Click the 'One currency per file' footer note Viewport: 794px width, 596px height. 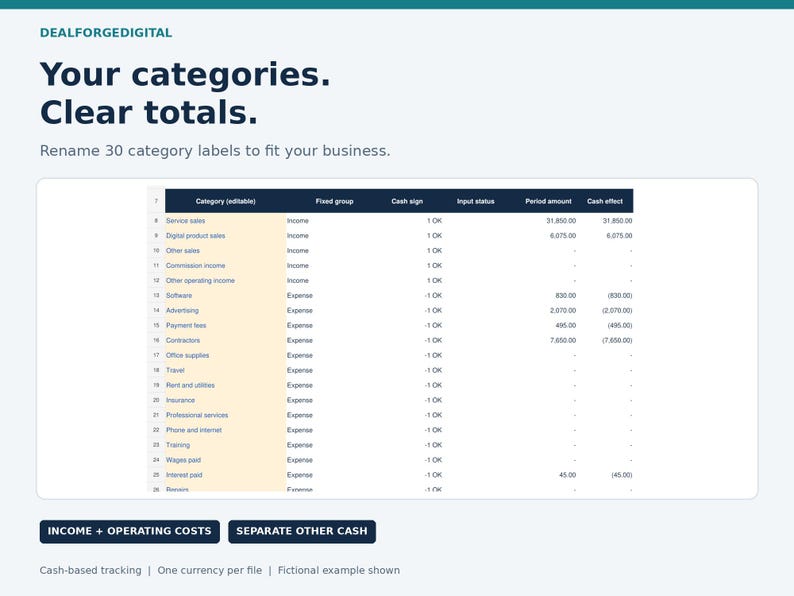[210, 570]
